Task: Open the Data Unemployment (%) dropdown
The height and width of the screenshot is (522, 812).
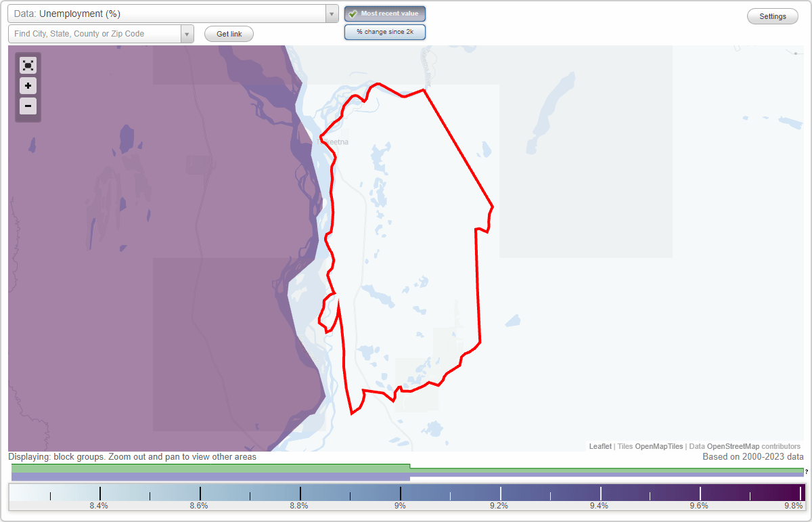Action: [x=173, y=14]
